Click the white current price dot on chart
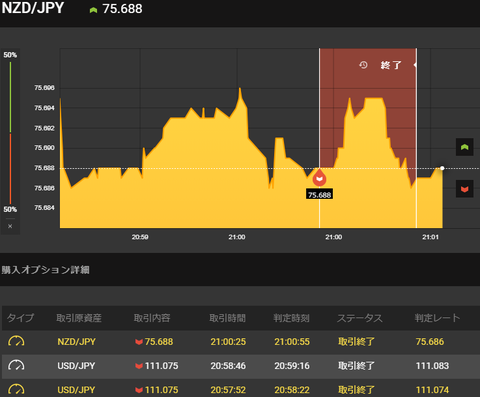Image resolution: width=480 pixels, height=397 pixels. [x=442, y=168]
